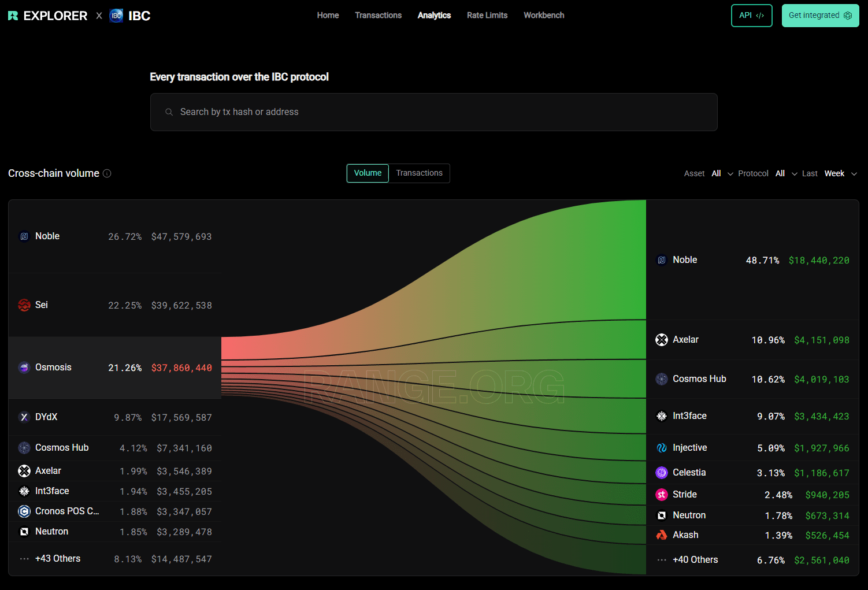The width and height of the screenshot is (868, 590).
Task: Click the Range Explorer logo
Action: (47, 16)
